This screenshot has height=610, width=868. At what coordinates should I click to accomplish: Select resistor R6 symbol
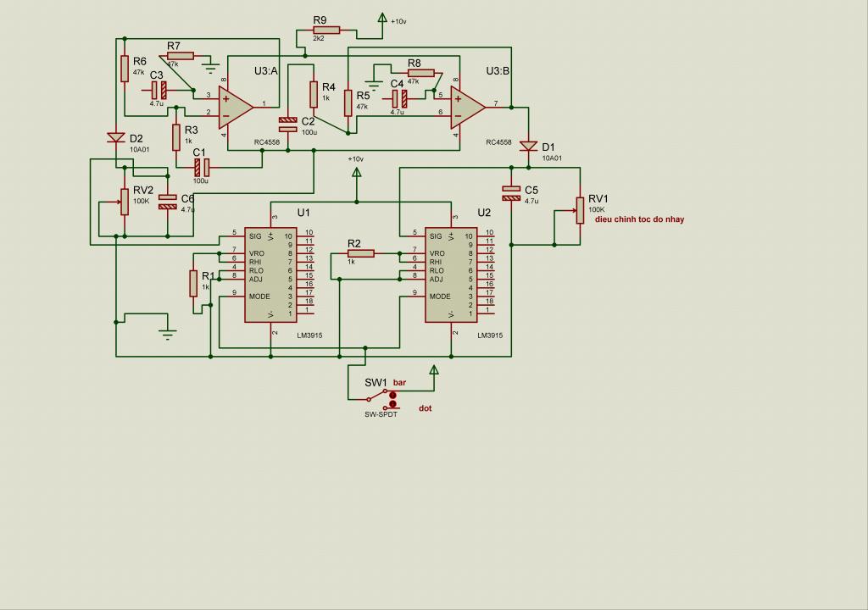125,69
